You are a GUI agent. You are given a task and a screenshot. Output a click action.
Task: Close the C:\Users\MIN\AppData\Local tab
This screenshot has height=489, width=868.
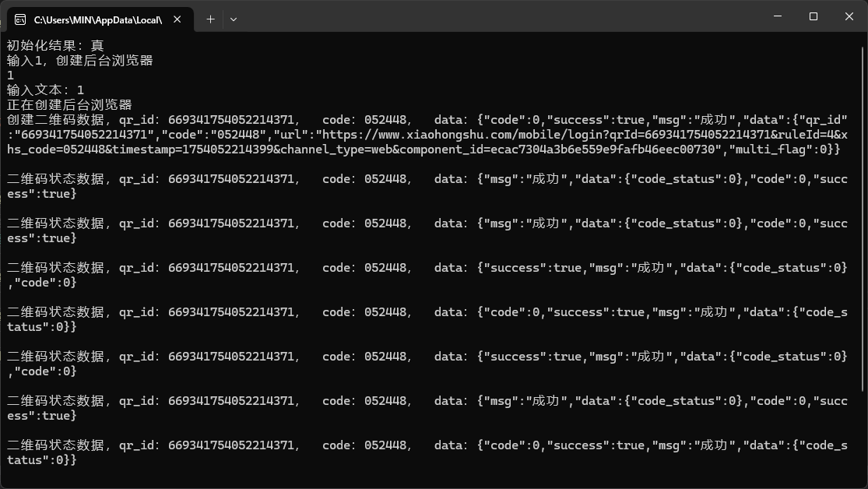177,19
